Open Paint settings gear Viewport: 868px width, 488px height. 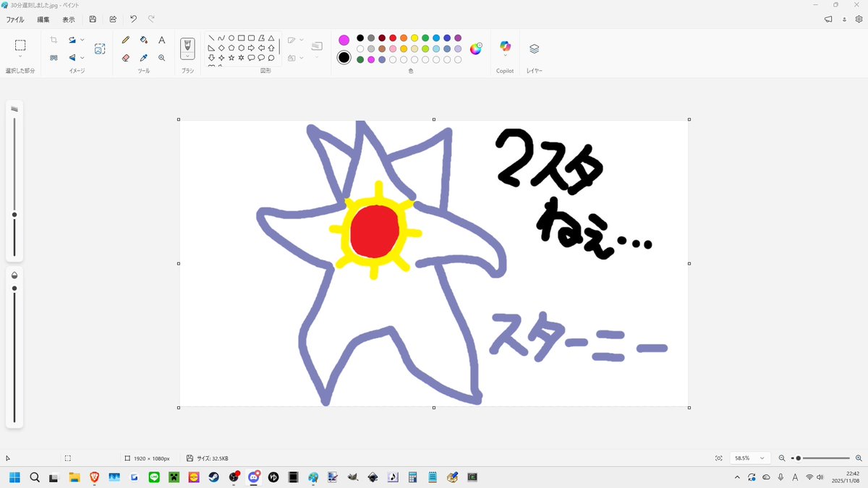pos(859,20)
